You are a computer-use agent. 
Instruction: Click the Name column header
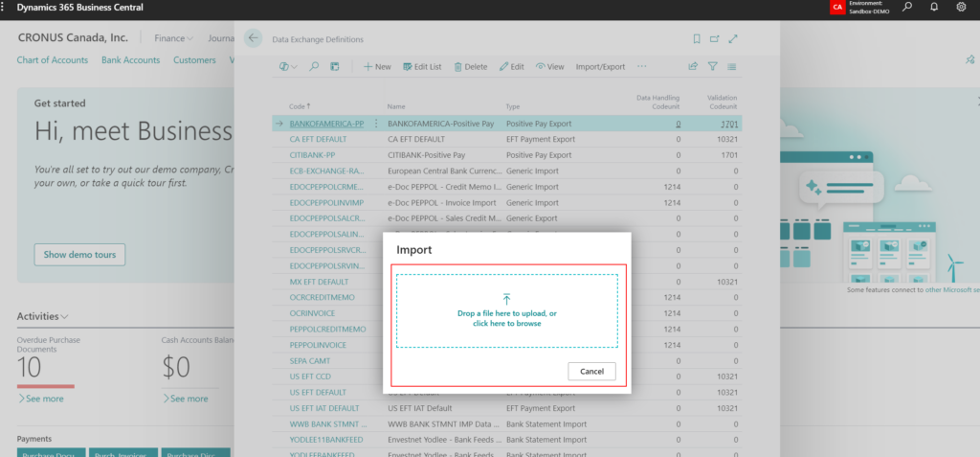(396, 106)
